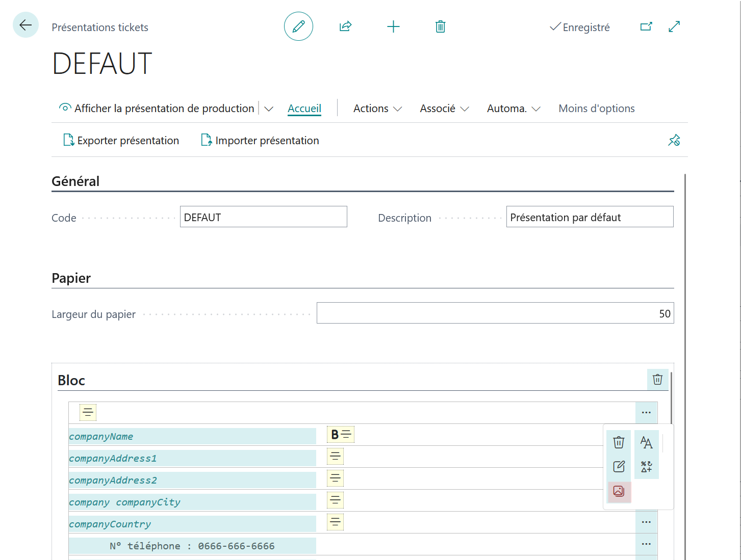The image size is (741, 560).
Task: Click companyCountry field text
Action: [x=110, y=524]
